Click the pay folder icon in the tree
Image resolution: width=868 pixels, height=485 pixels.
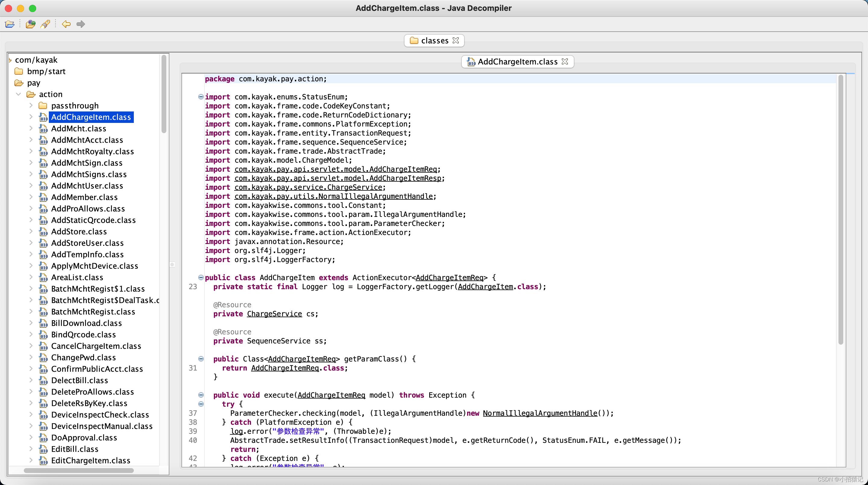click(19, 83)
